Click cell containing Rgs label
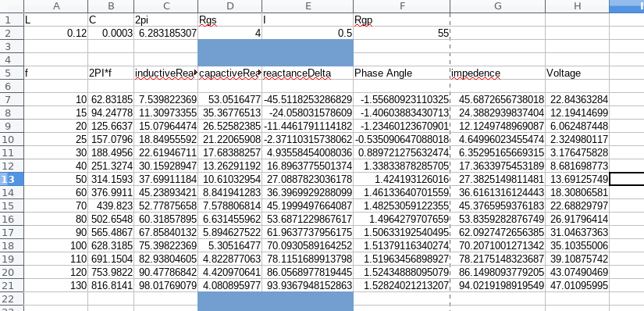 coord(230,20)
